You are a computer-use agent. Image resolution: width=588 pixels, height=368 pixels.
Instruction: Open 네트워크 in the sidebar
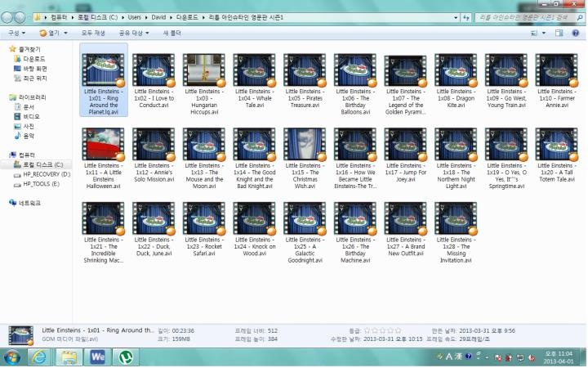point(24,203)
